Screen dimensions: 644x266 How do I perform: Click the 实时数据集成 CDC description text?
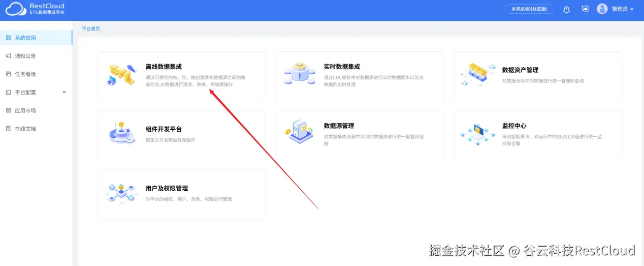pos(374,81)
